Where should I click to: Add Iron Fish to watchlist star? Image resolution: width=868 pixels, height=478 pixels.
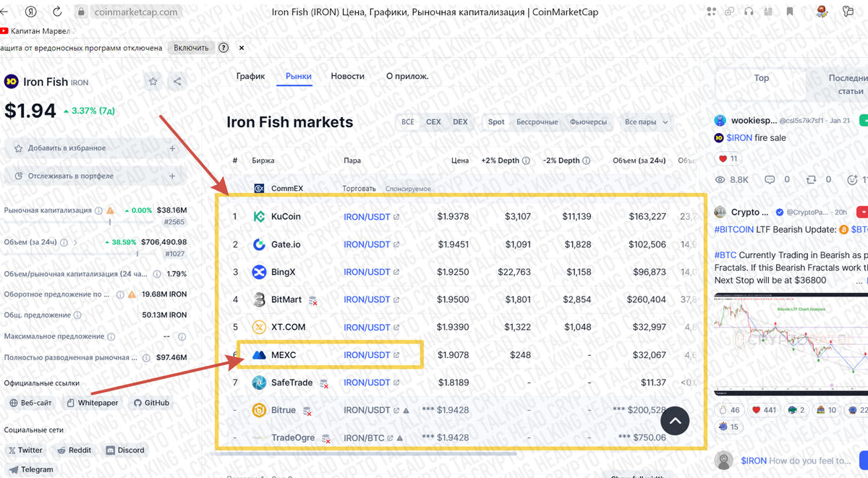click(x=153, y=82)
